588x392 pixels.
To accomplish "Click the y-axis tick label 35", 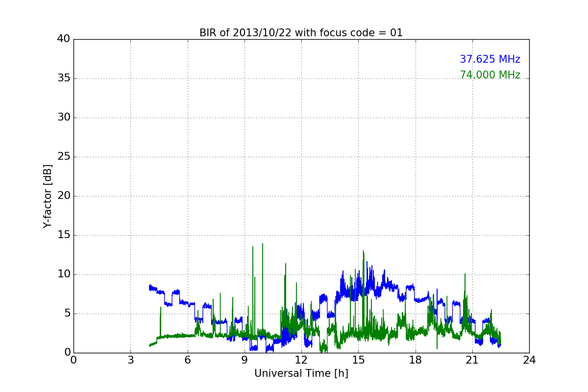I will point(64,78).
